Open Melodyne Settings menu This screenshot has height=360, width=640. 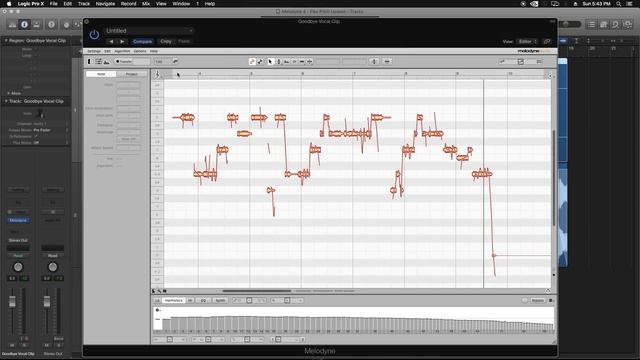click(x=94, y=51)
